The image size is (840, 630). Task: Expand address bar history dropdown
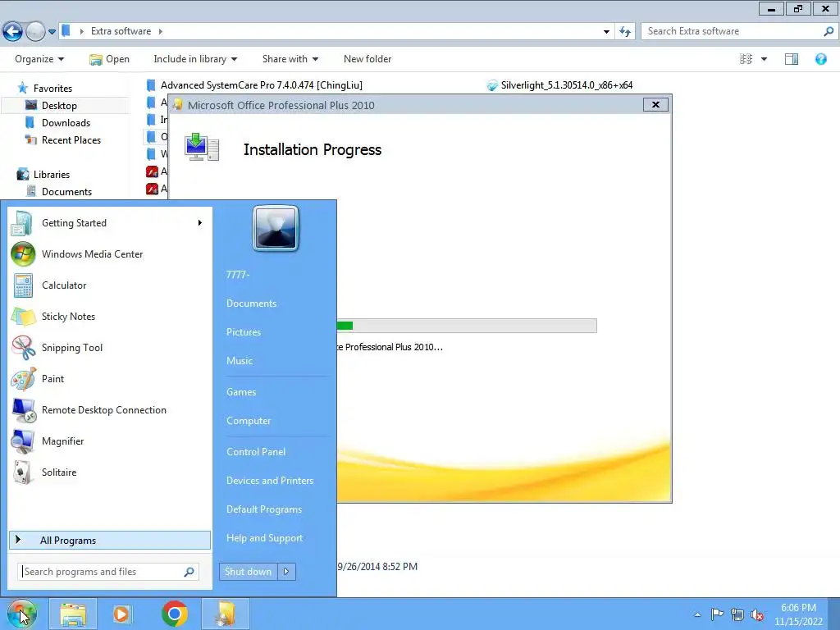pos(606,32)
